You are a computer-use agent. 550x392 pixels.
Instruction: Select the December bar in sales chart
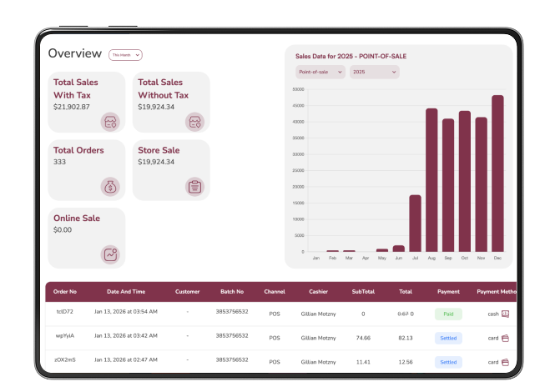pos(497,173)
